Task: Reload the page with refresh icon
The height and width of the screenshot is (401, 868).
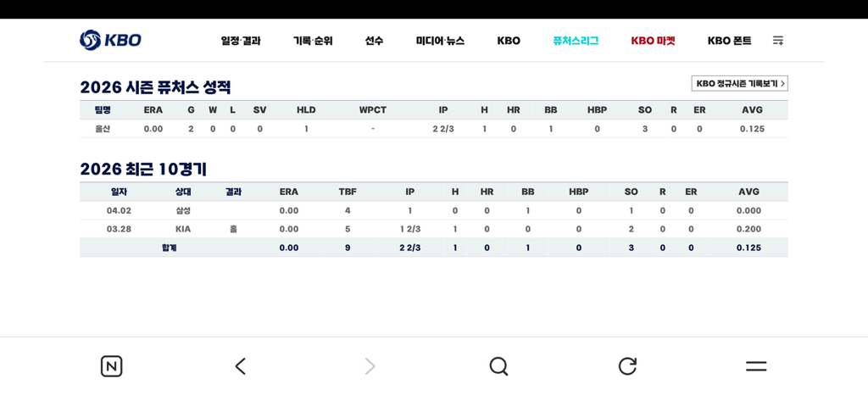Action: [627, 366]
